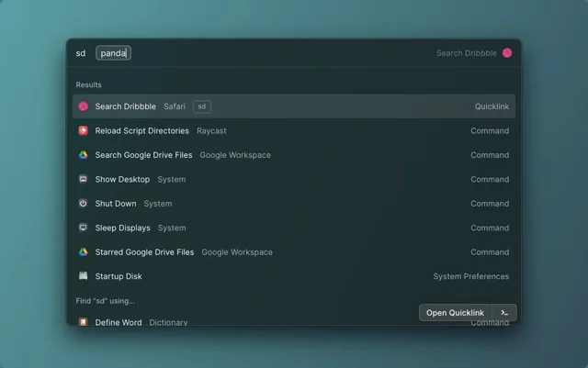This screenshot has width=588, height=368.
Task: Select Reload Script Directories command
Action: point(294,131)
